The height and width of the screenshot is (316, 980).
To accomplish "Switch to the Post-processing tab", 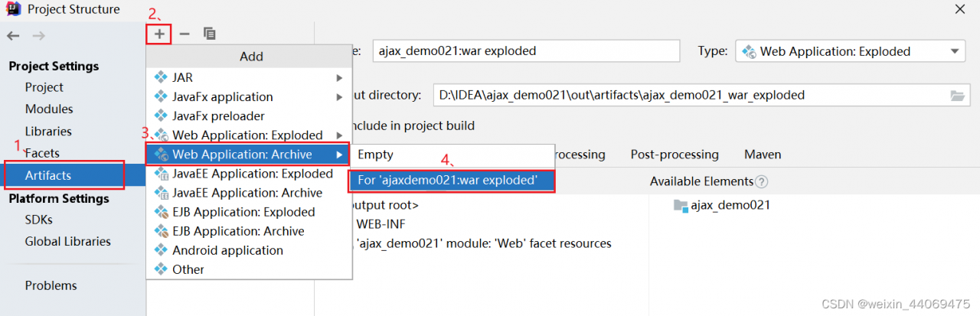I will [674, 155].
